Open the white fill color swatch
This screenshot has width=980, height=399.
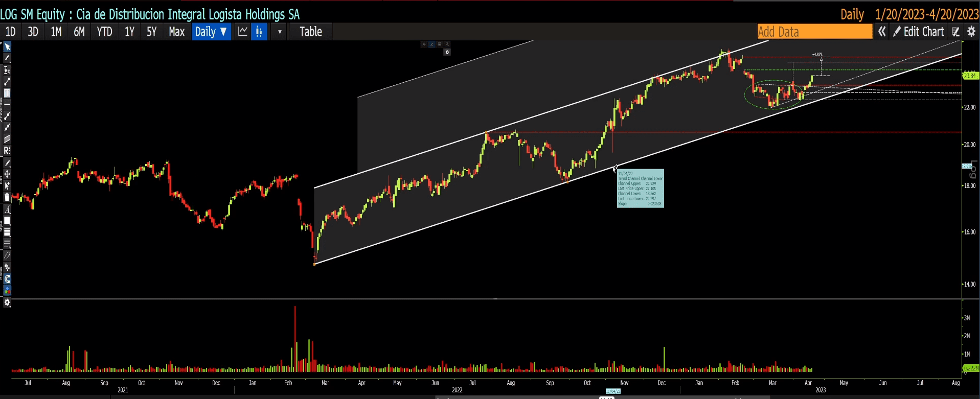tap(7, 221)
